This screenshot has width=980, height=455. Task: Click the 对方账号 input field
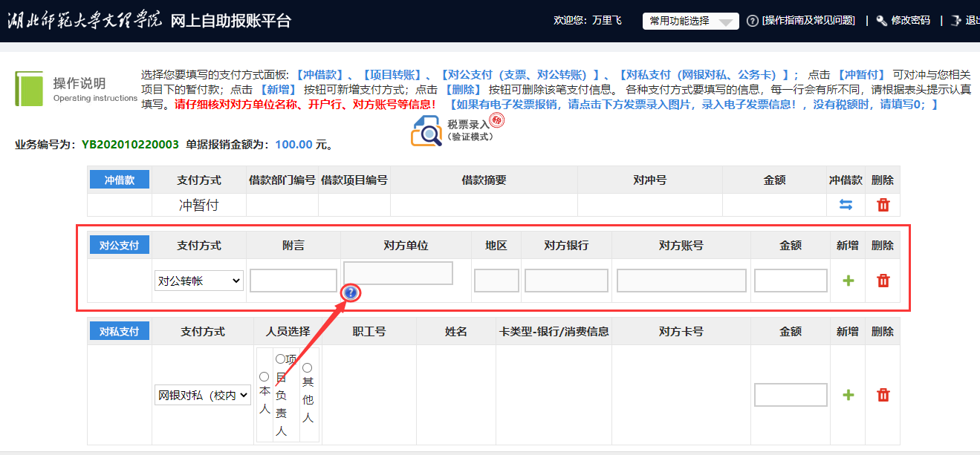point(681,281)
